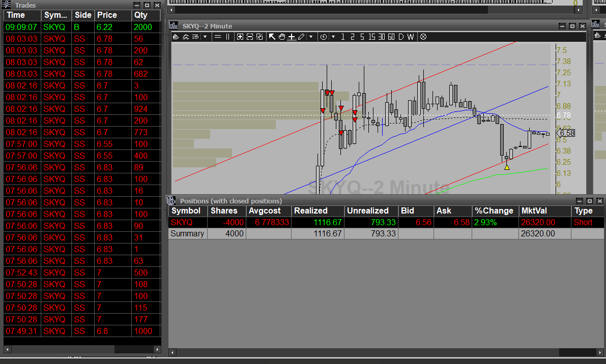Click the Bid column header in Positions
Screen dimensions: 606x364
tap(416, 211)
